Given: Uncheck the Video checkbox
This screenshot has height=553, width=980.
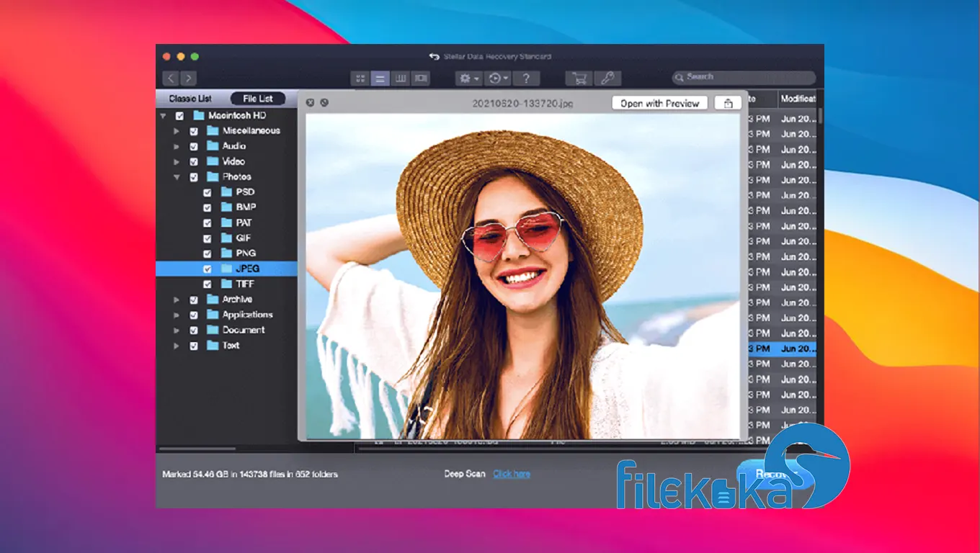Looking at the screenshot, I should pos(194,161).
